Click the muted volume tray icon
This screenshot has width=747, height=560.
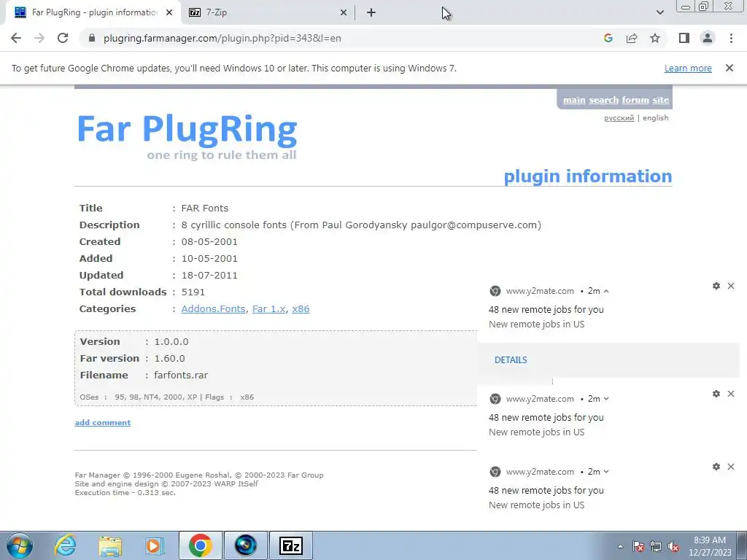point(673,547)
